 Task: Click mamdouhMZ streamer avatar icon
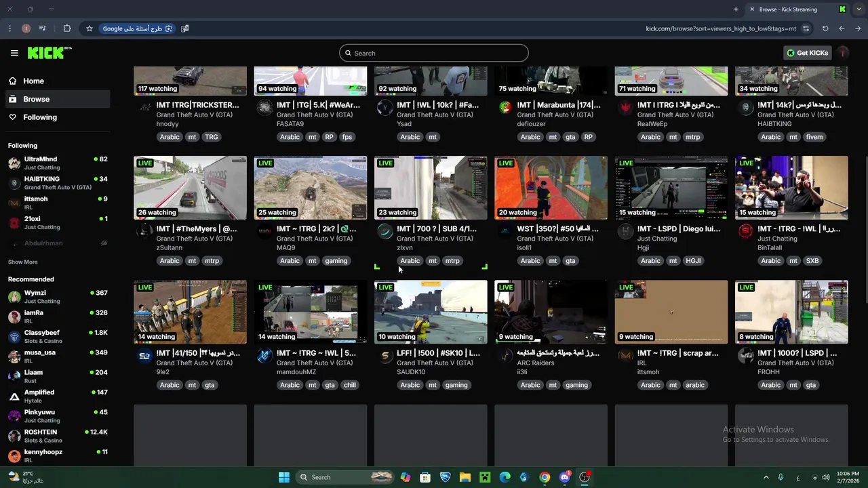(264, 356)
